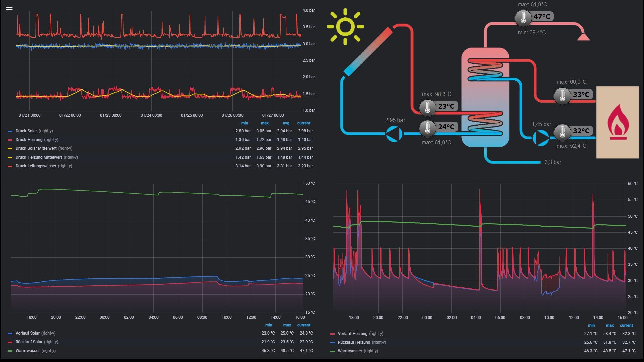Viewport: 644px width, 362px height.
Task: Click the max: 60,0°C label
Action: (x=572, y=82)
